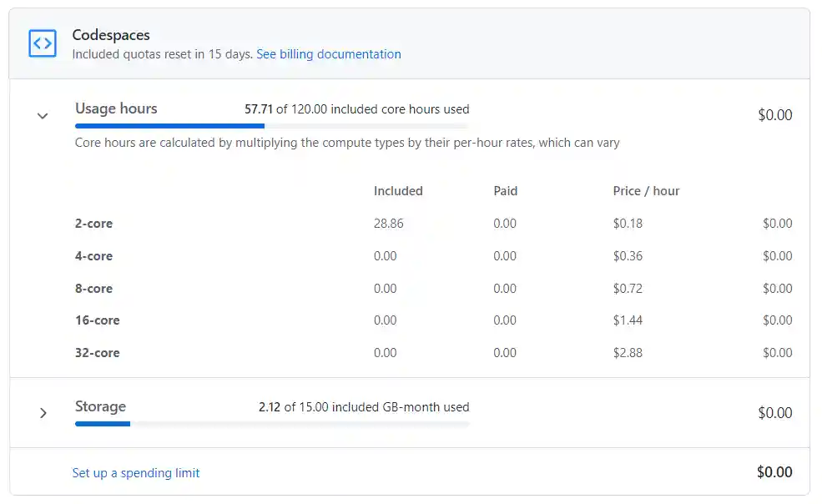Click the Codespaces code-brackets icon

click(42, 43)
